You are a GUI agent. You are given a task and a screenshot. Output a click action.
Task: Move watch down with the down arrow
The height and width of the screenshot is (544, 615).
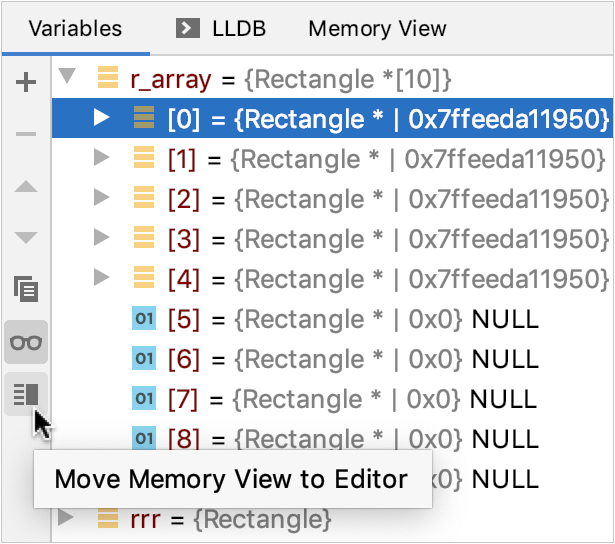tap(27, 238)
